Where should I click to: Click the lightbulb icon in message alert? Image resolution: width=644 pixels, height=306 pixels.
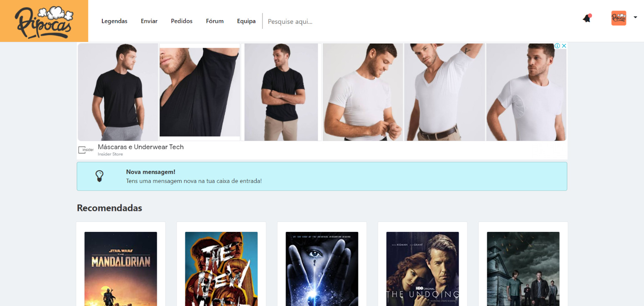pyautogui.click(x=99, y=176)
